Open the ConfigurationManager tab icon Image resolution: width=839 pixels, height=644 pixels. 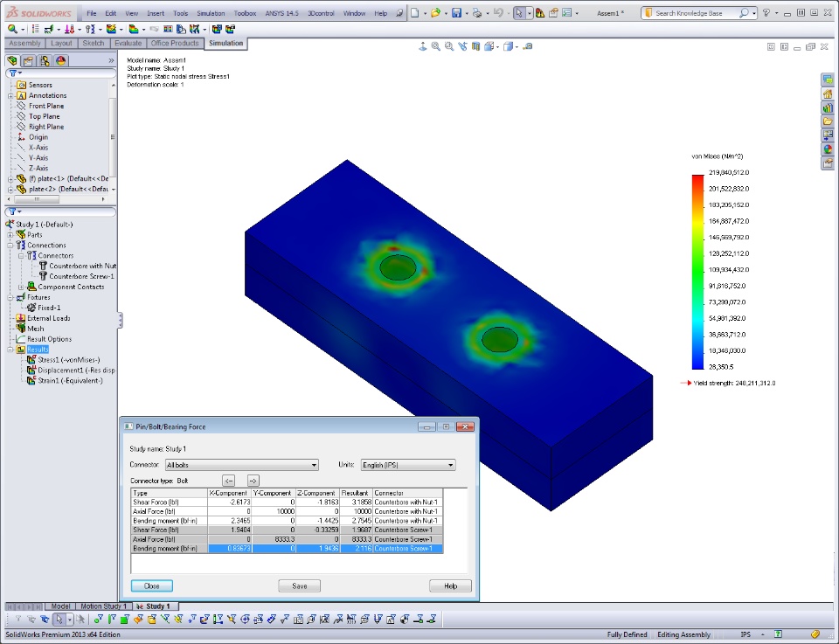[45, 60]
